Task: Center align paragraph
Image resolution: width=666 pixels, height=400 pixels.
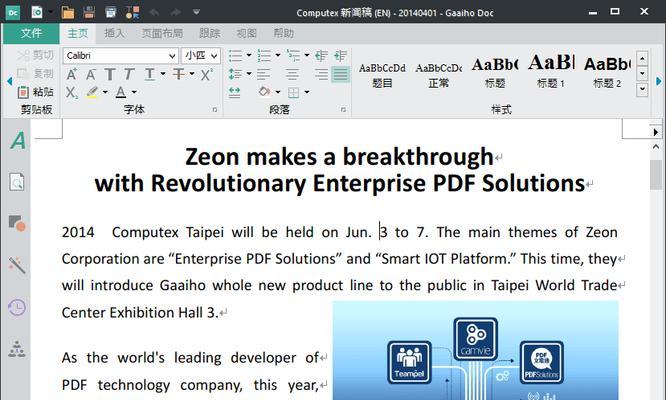Action: click(x=292, y=74)
